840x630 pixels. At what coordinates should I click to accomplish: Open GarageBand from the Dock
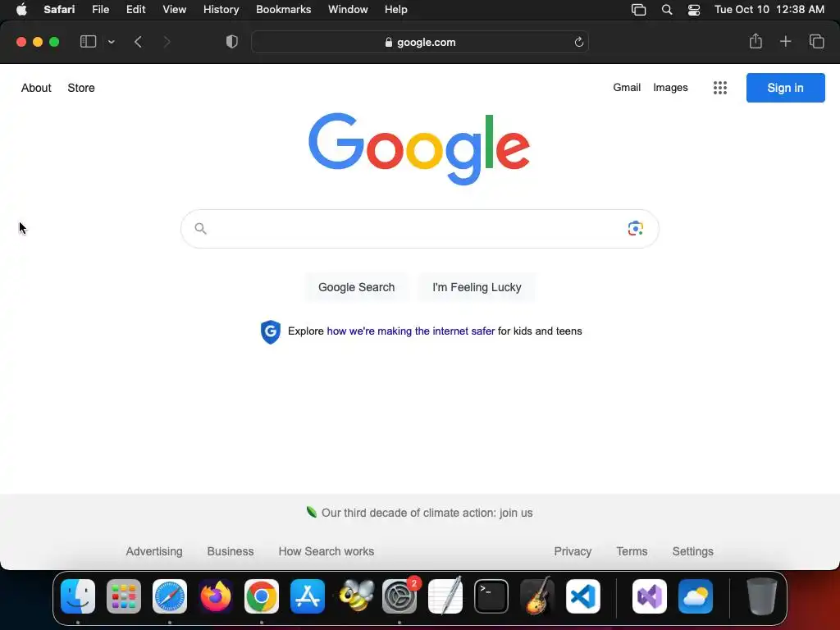(537, 596)
